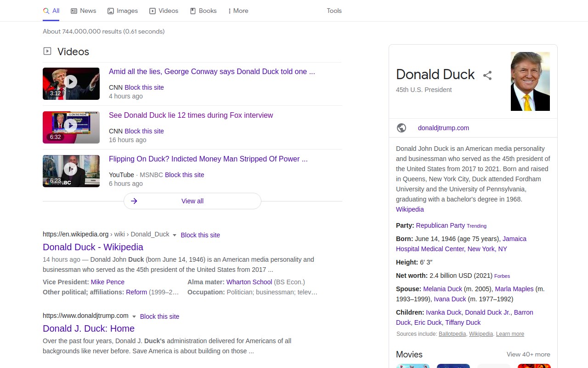Open the Donald Duck - Wikipedia result
Image resolution: width=588 pixels, height=368 pixels.
[x=93, y=247]
